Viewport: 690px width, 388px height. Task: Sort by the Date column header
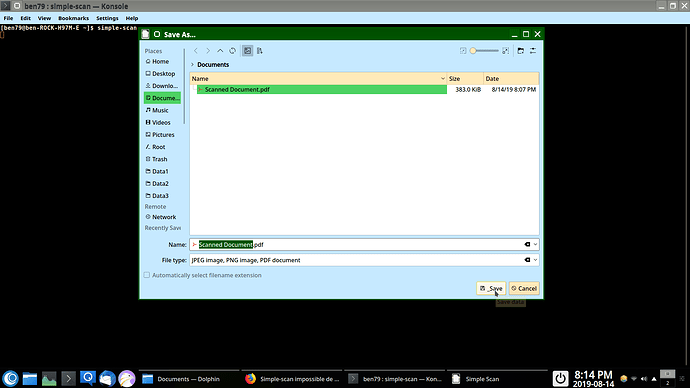(x=511, y=78)
